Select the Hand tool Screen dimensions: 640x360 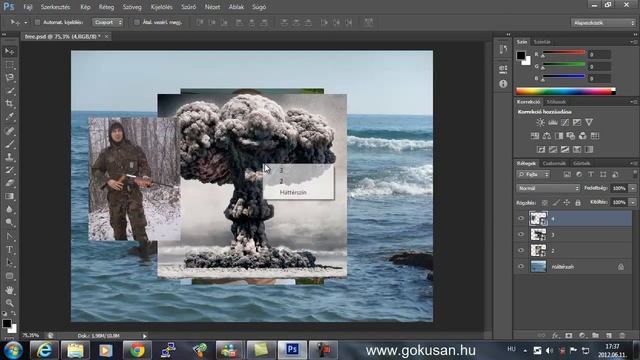tap(9, 290)
